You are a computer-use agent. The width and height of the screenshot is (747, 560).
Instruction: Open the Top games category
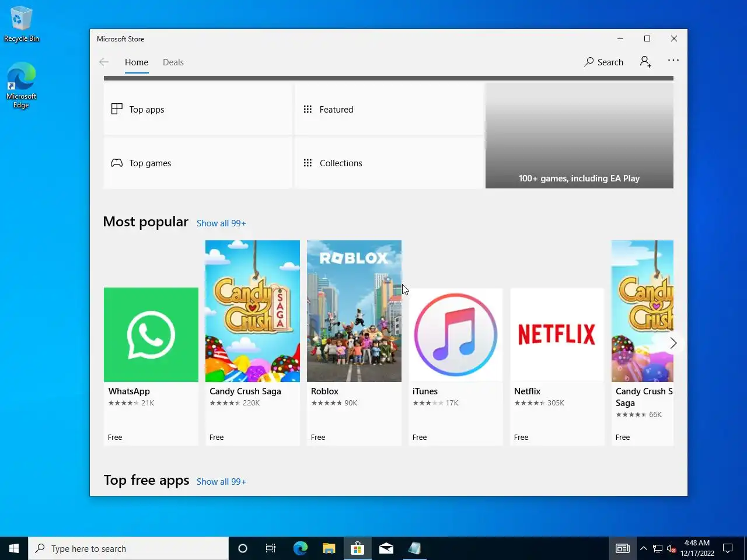[x=198, y=163]
